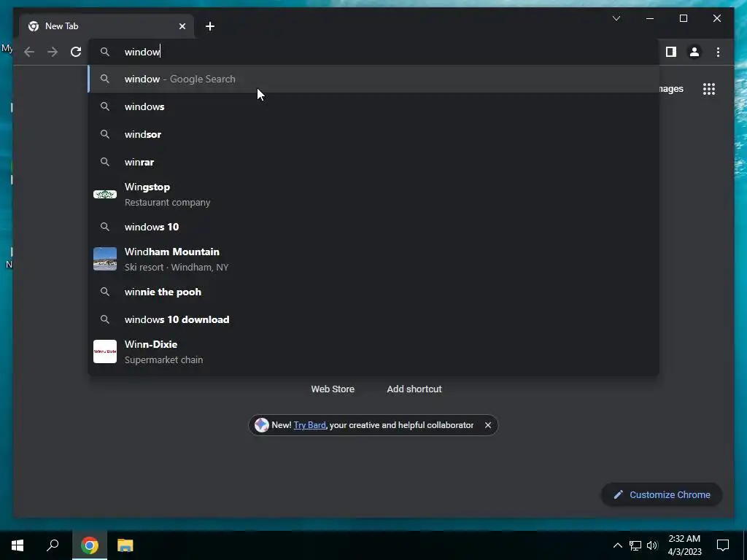Click the network tray icon
This screenshot has height=560, width=747.
pyautogui.click(x=635, y=545)
